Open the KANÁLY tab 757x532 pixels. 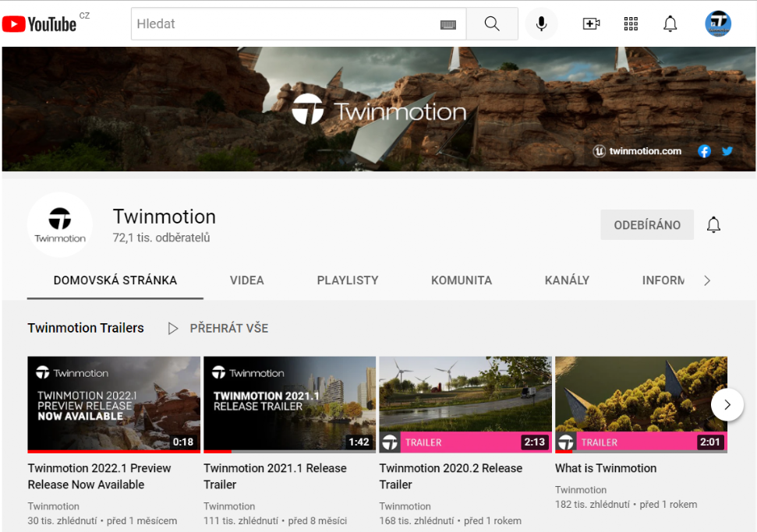(x=567, y=280)
